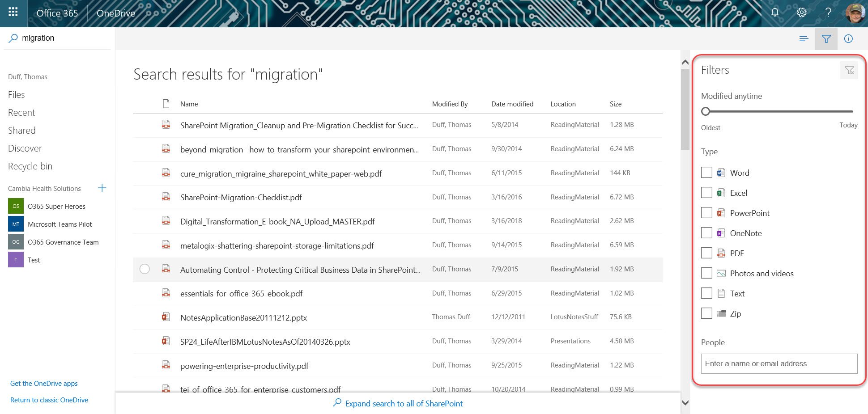Click the People name or email field
Image resolution: width=868 pixels, height=414 pixels.
(x=779, y=363)
